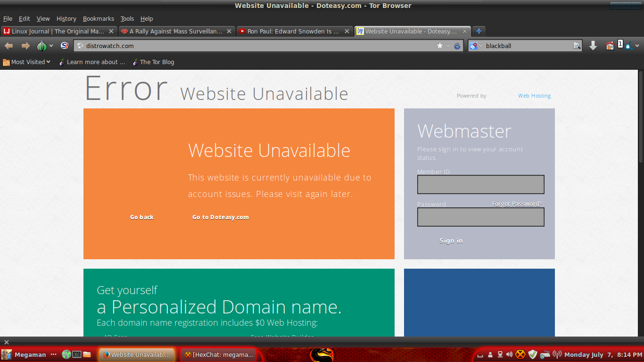This screenshot has width=644, height=362.
Task: Click the user tray icon
Action: pos(490,354)
